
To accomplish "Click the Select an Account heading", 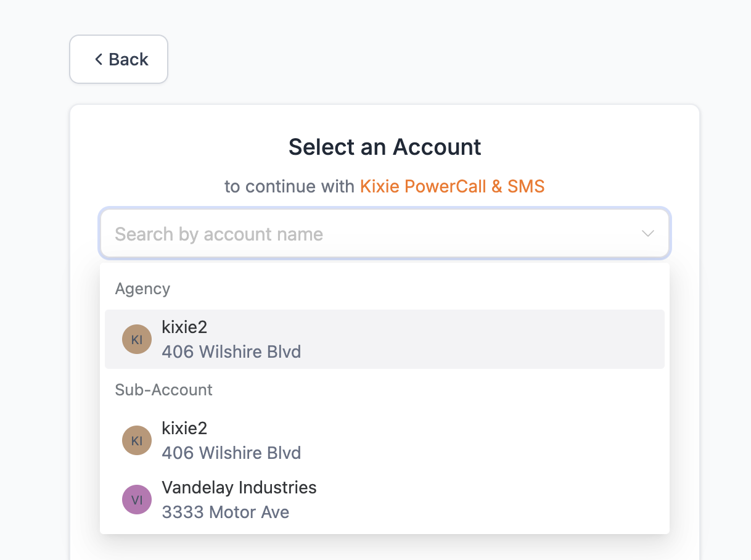I will tap(385, 147).
